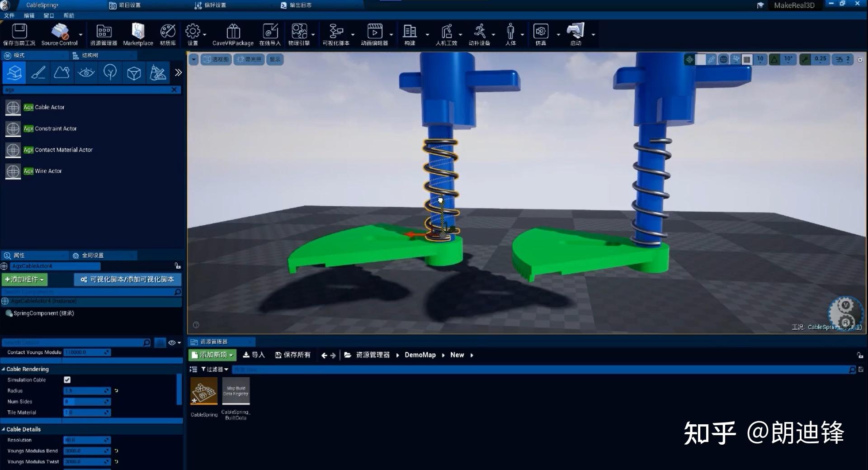The width and height of the screenshot is (868, 470).
Task: Open the 透视图 viewport perspective dropdown
Action: tap(216, 59)
